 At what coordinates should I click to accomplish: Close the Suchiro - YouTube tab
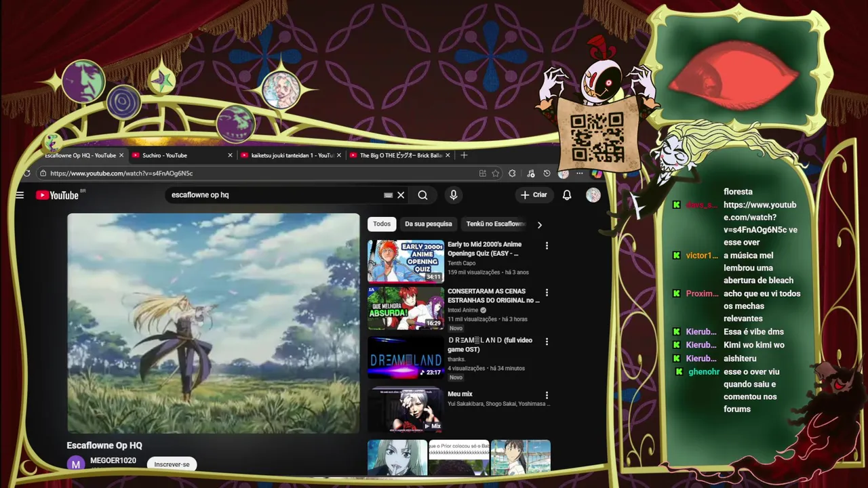pyautogui.click(x=230, y=155)
